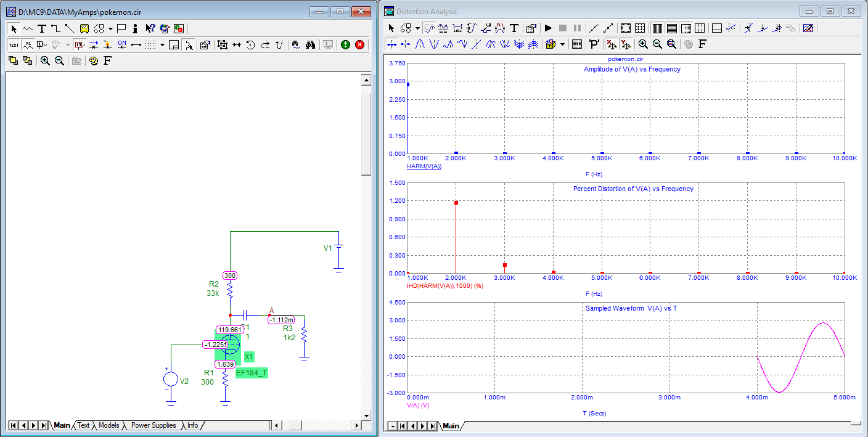
Task: Click the green Run analysis icon
Action: pyautogui.click(x=345, y=44)
